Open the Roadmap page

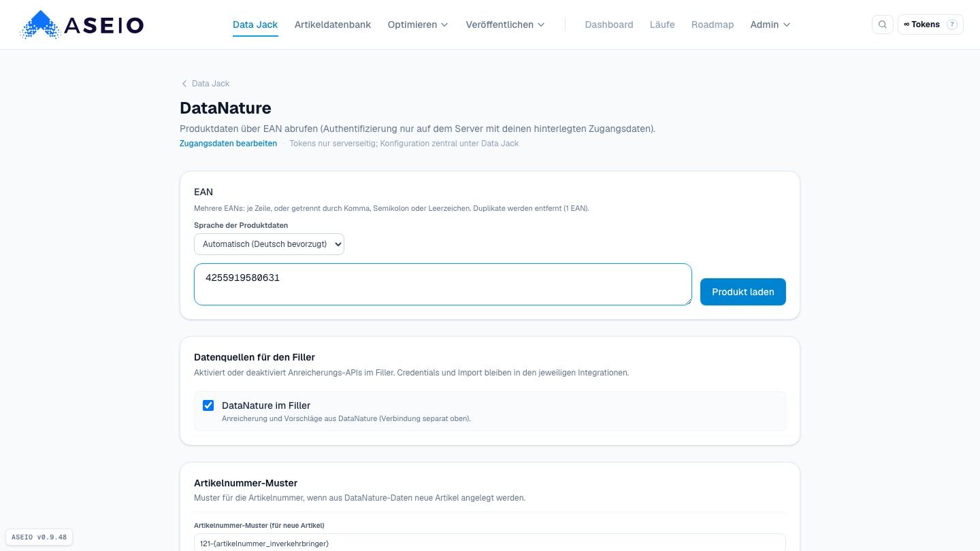click(x=713, y=24)
